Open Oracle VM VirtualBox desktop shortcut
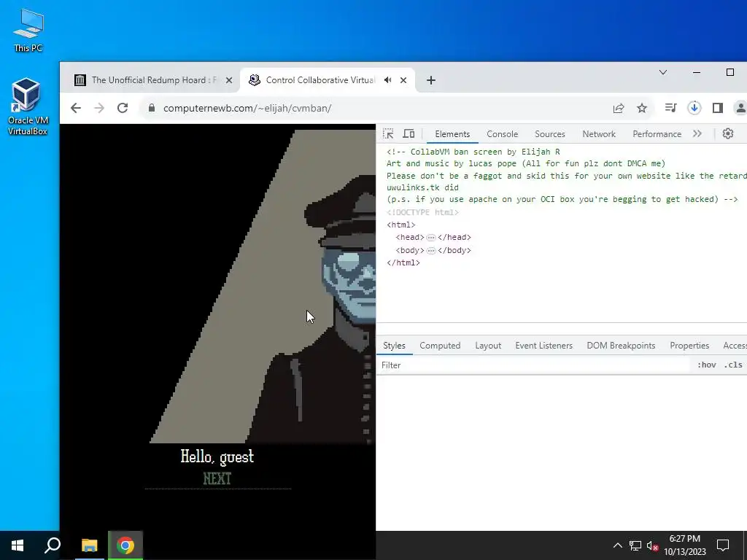747x560 pixels. 28,106
